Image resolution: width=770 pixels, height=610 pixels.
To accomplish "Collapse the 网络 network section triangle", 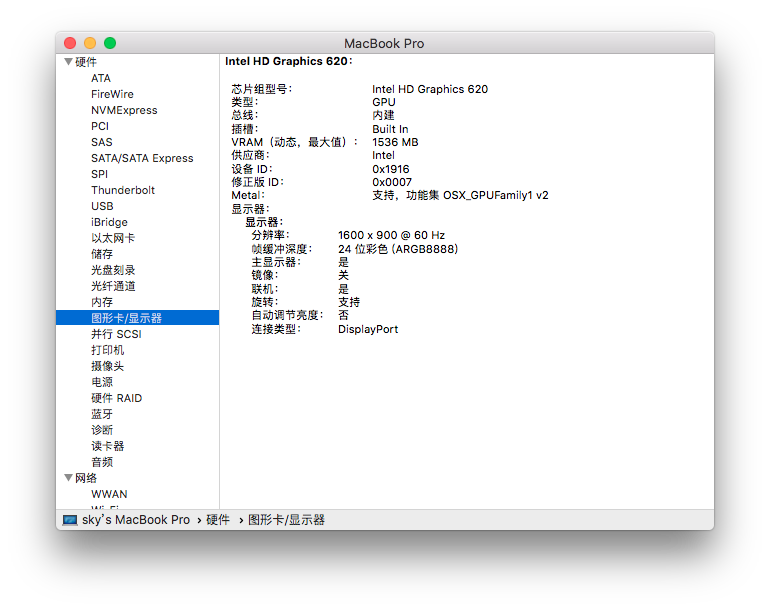I will (x=68, y=478).
